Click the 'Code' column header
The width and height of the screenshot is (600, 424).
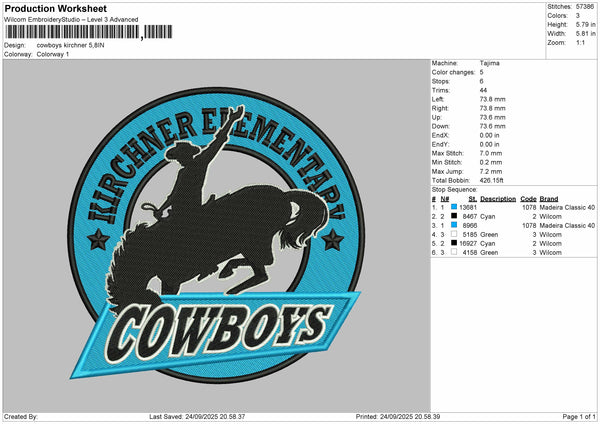tap(528, 199)
